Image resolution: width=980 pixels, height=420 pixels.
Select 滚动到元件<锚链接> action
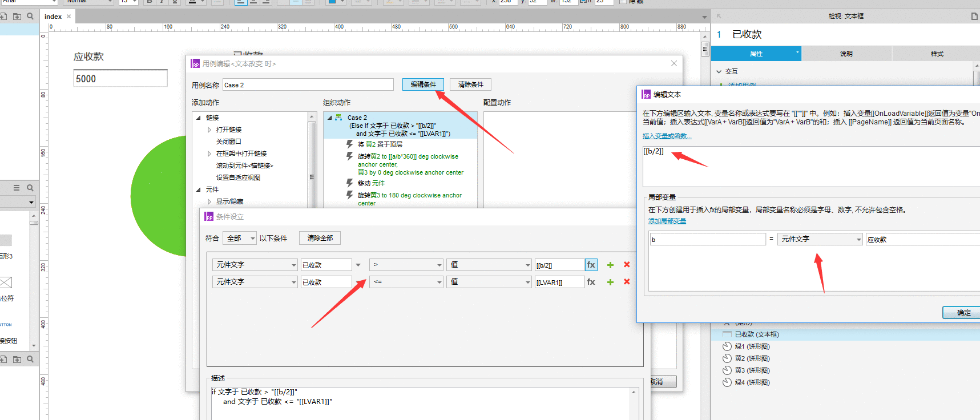click(245, 165)
